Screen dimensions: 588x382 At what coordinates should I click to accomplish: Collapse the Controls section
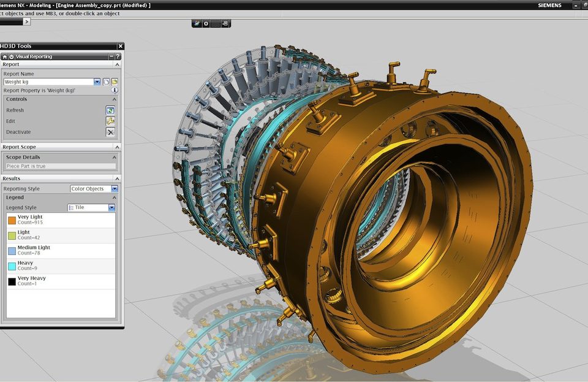pyautogui.click(x=115, y=99)
